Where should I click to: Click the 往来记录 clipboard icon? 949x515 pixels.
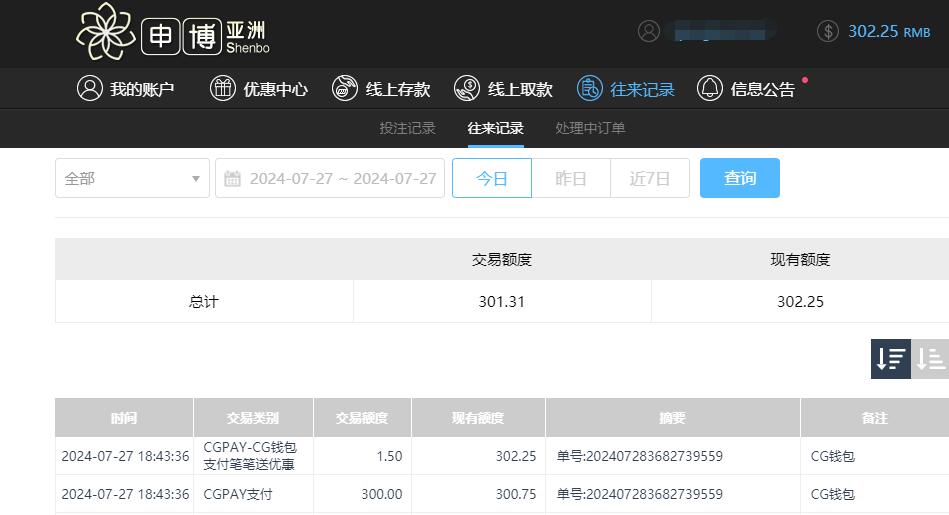pos(589,88)
